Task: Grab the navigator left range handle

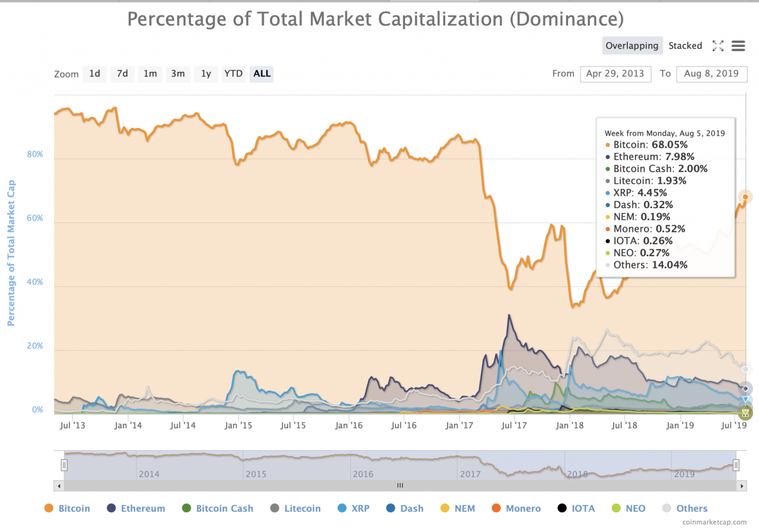Action: (x=64, y=466)
